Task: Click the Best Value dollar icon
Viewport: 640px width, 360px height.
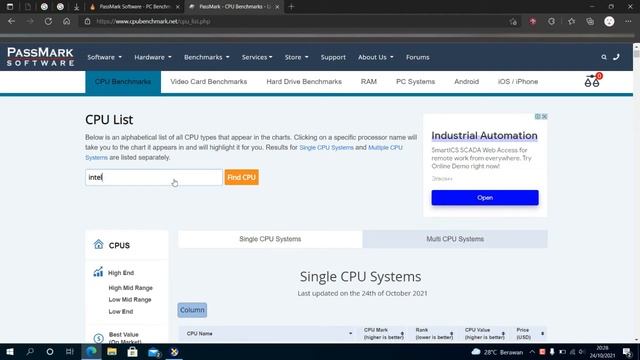Action: coord(98,338)
